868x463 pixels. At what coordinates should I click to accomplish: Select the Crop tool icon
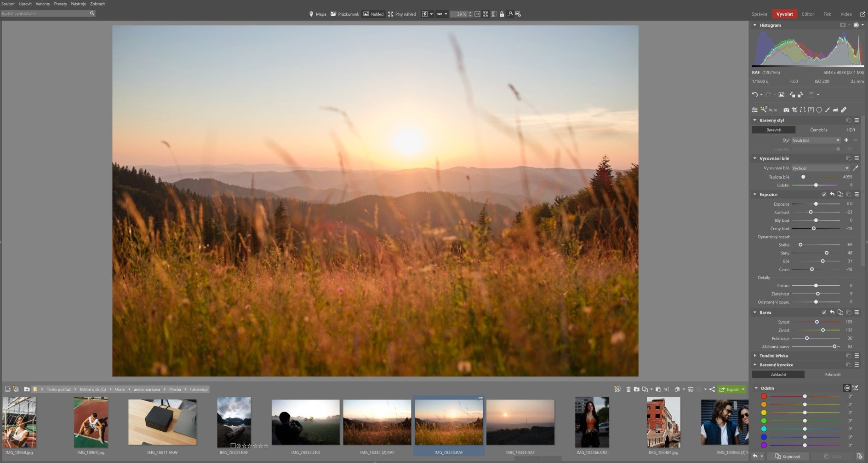[x=794, y=110]
